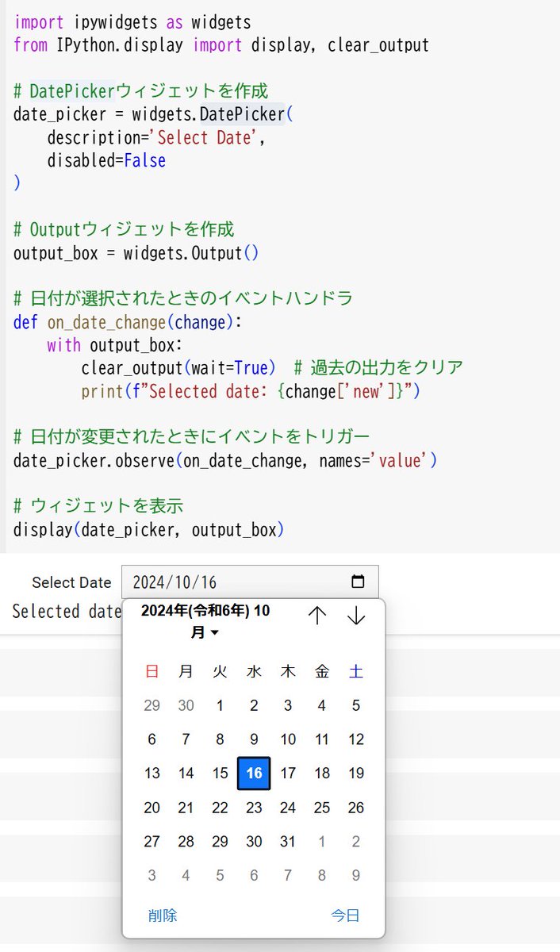
Task: Click the 'def on_date_change(change):' code line
Action: pyautogui.click(x=127, y=322)
